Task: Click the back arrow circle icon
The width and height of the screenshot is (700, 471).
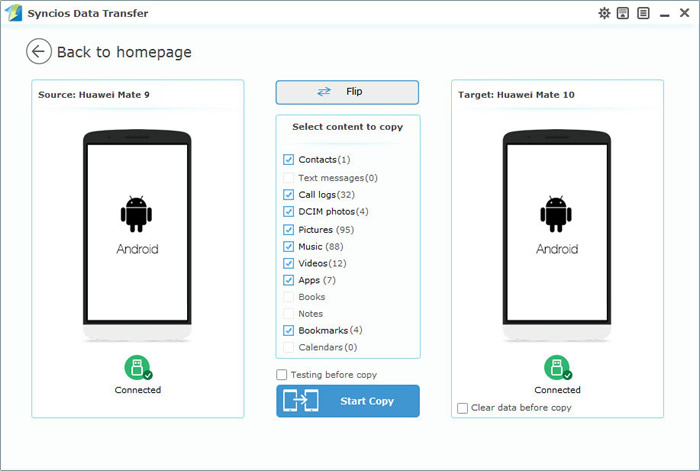Action: coord(39,51)
